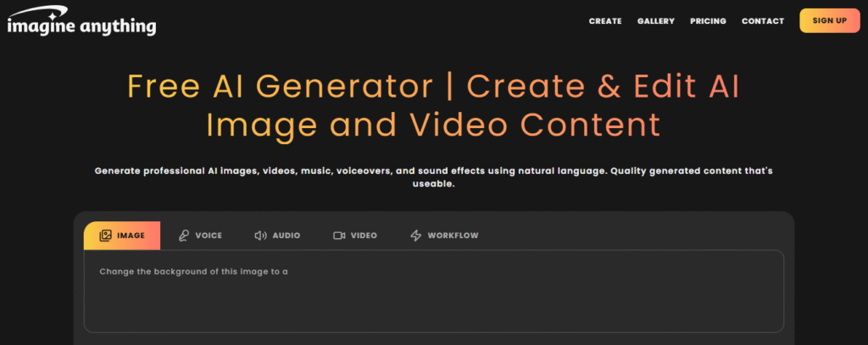
Task: View the Pricing page
Action: pyautogui.click(x=708, y=21)
